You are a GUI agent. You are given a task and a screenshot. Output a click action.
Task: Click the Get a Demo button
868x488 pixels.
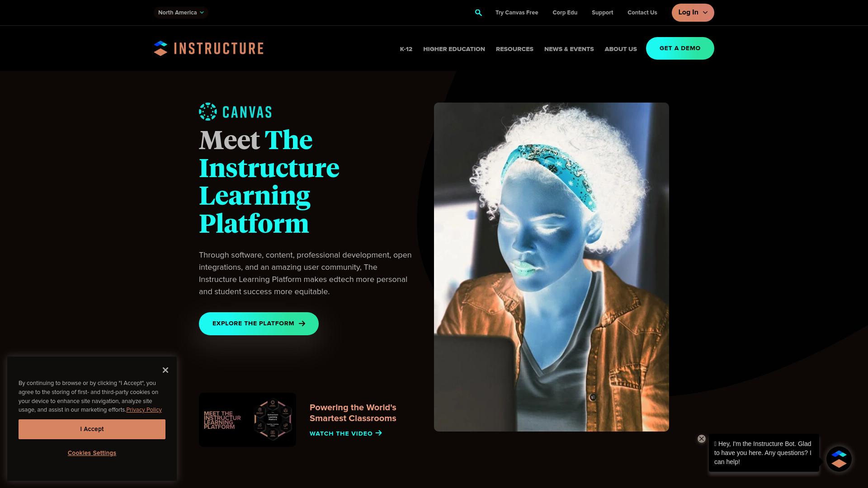point(680,48)
